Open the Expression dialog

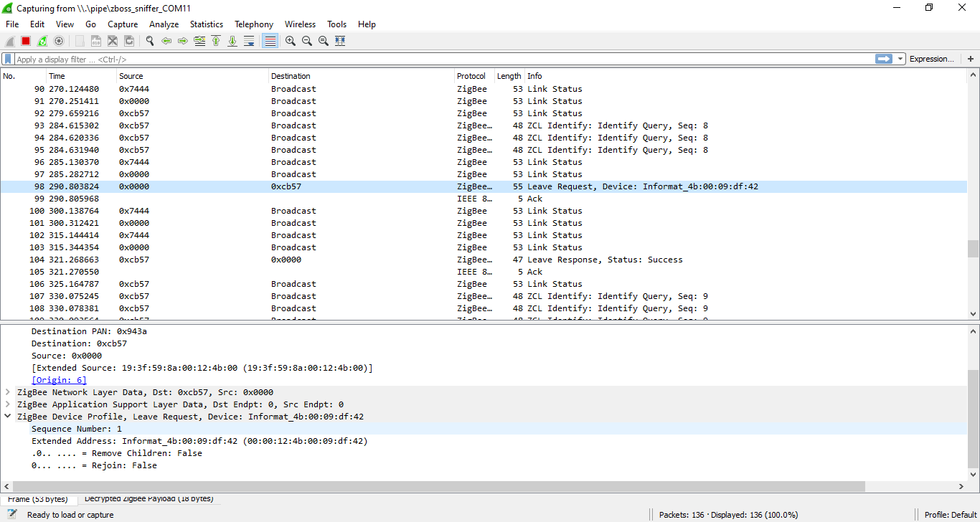[x=932, y=58]
